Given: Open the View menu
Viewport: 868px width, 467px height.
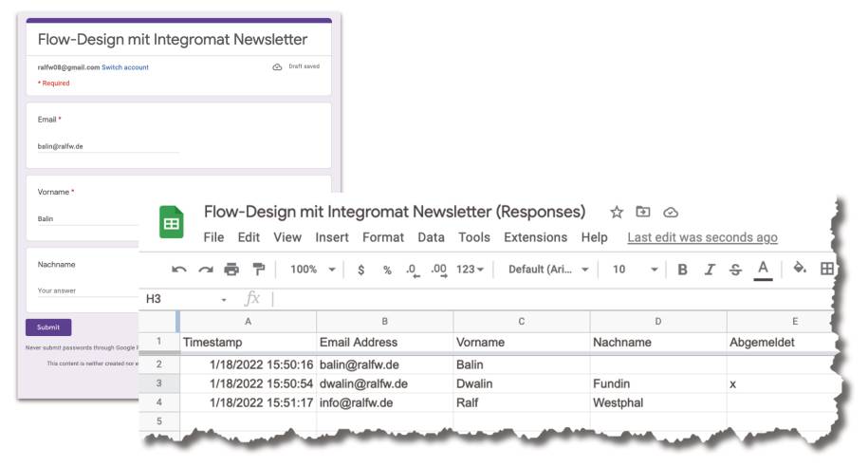Looking at the screenshot, I should click(x=287, y=237).
